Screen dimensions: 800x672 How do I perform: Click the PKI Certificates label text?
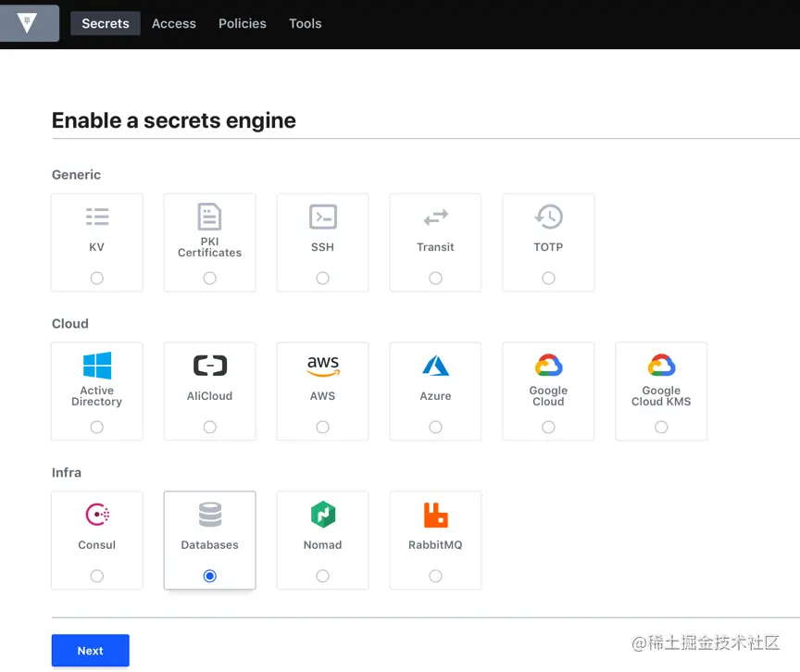tap(209, 247)
